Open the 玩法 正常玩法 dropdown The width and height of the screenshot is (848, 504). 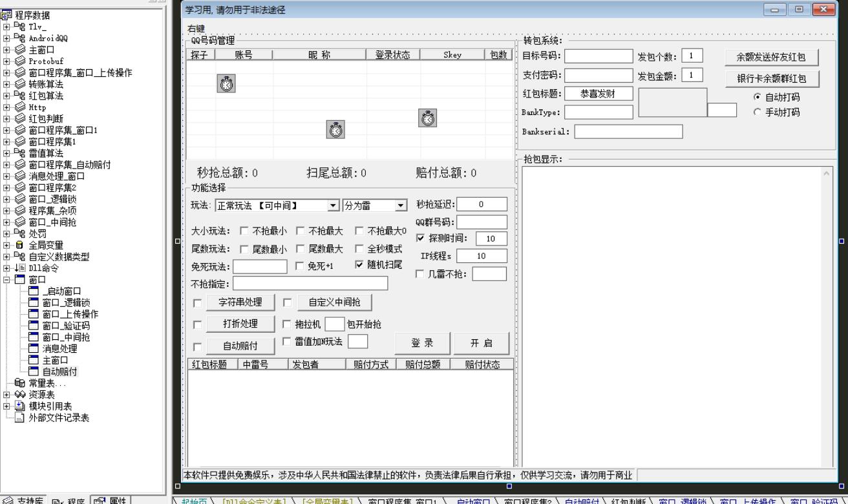pyautogui.click(x=333, y=205)
